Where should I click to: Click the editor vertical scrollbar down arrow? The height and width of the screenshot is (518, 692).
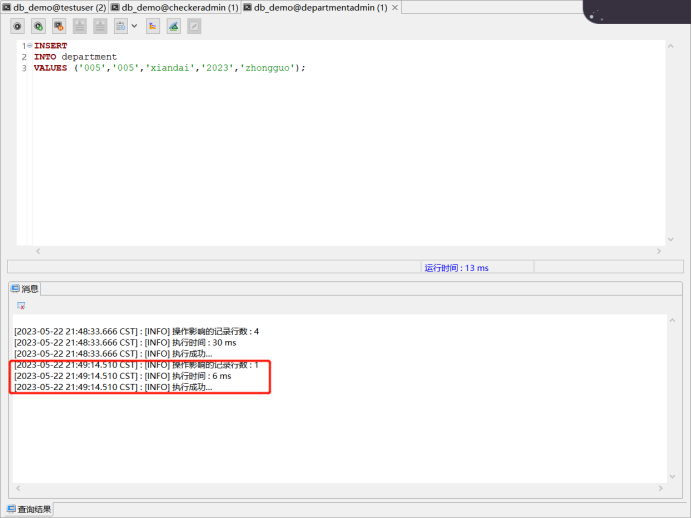(x=671, y=240)
